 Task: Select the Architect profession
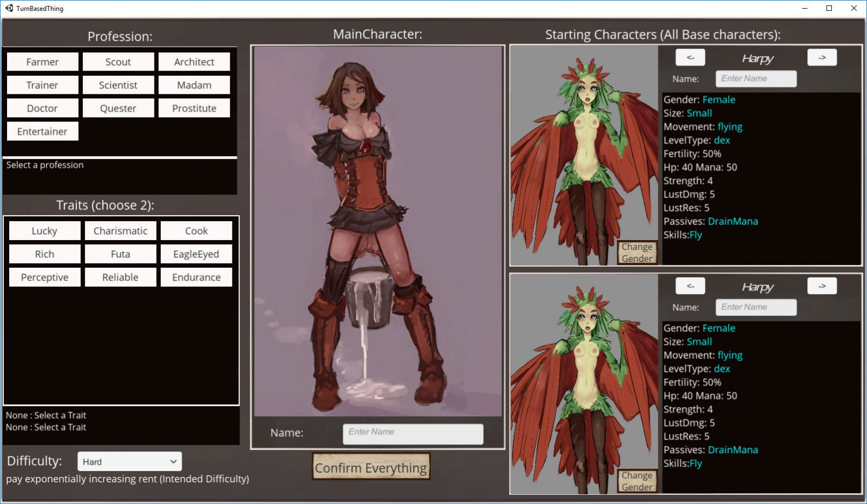click(194, 62)
